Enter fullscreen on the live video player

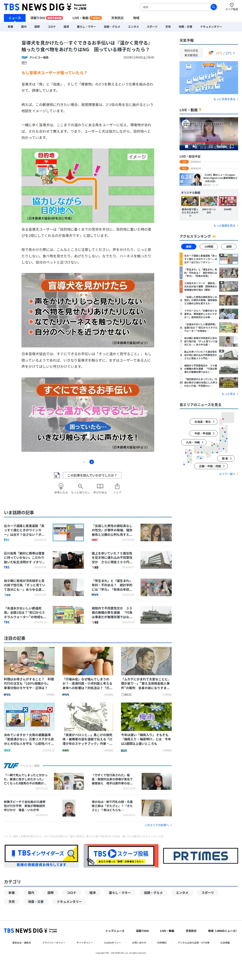click(232, 147)
